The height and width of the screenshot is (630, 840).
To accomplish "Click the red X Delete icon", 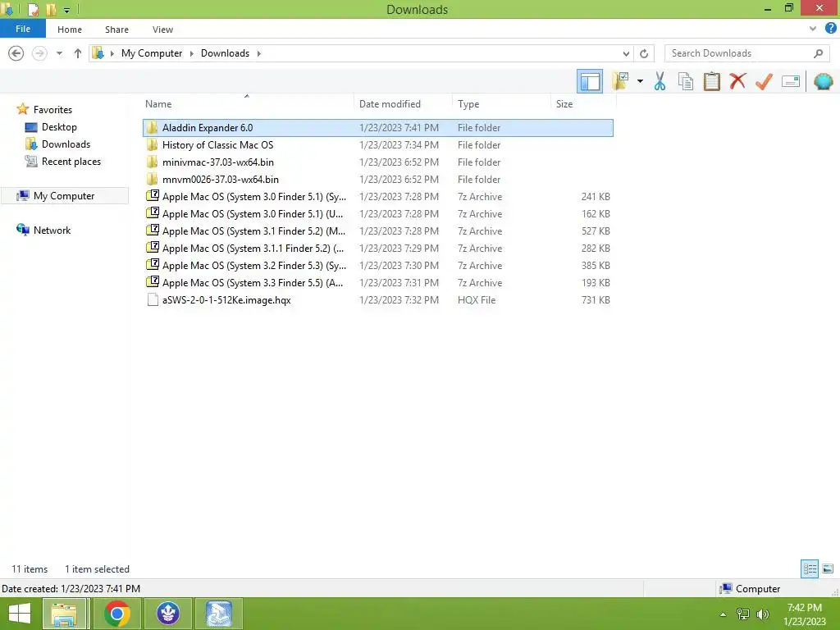I will [737, 81].
